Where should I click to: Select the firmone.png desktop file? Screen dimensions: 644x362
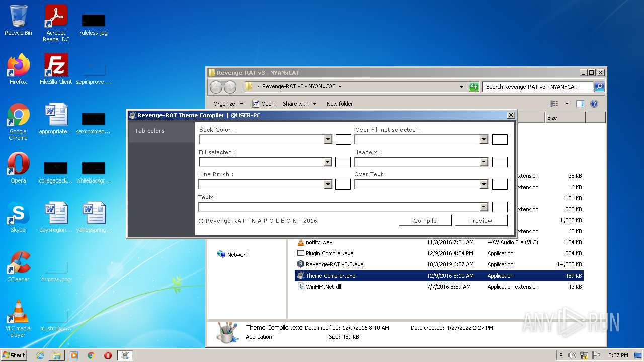pyautogui.click(x=56, y=271)
